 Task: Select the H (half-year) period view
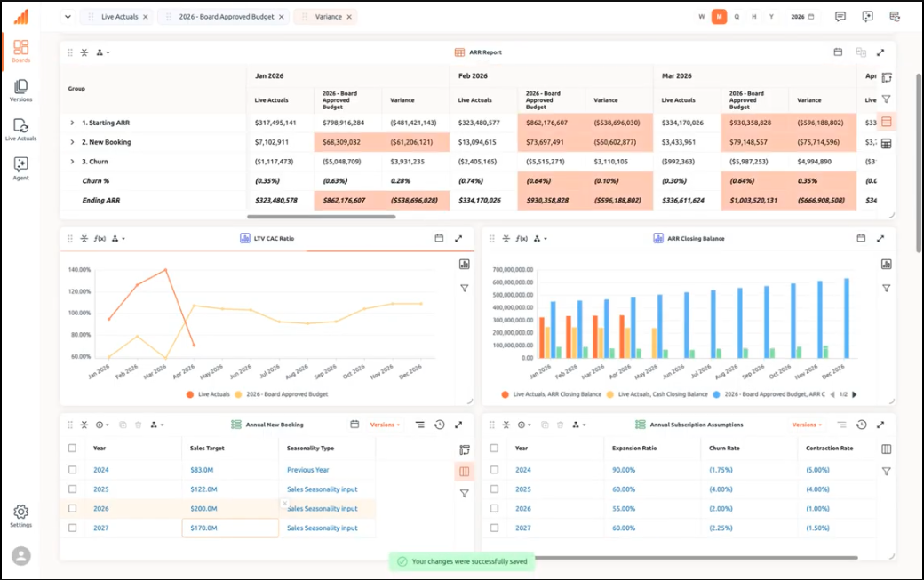click(753, 17)
